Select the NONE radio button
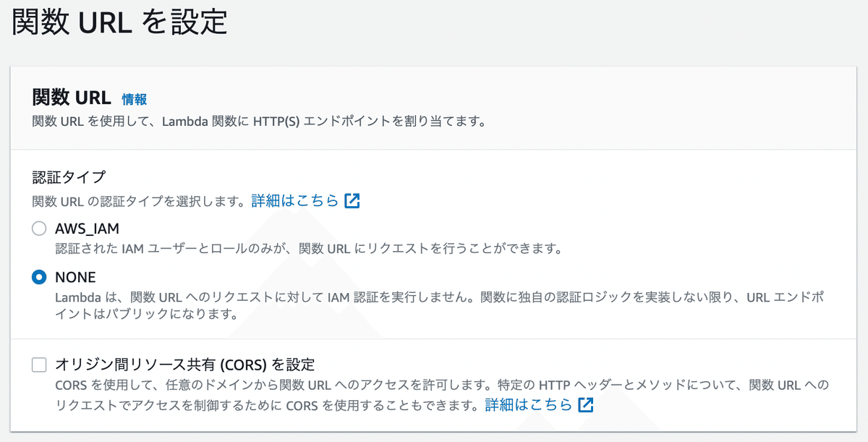Image resolution: width=868 pixels, height=442 pixels. 39,277
